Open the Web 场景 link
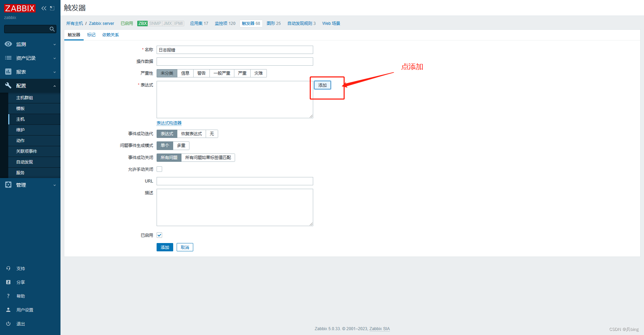 pos(331,24)
